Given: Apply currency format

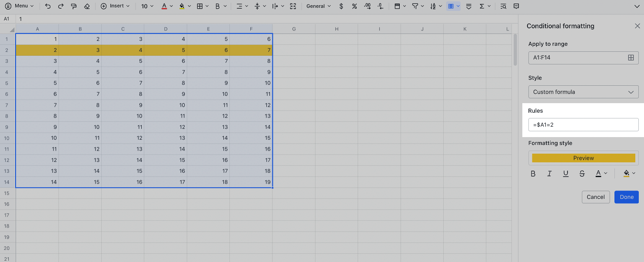Looking at the screenshot, I should (341, 6).
